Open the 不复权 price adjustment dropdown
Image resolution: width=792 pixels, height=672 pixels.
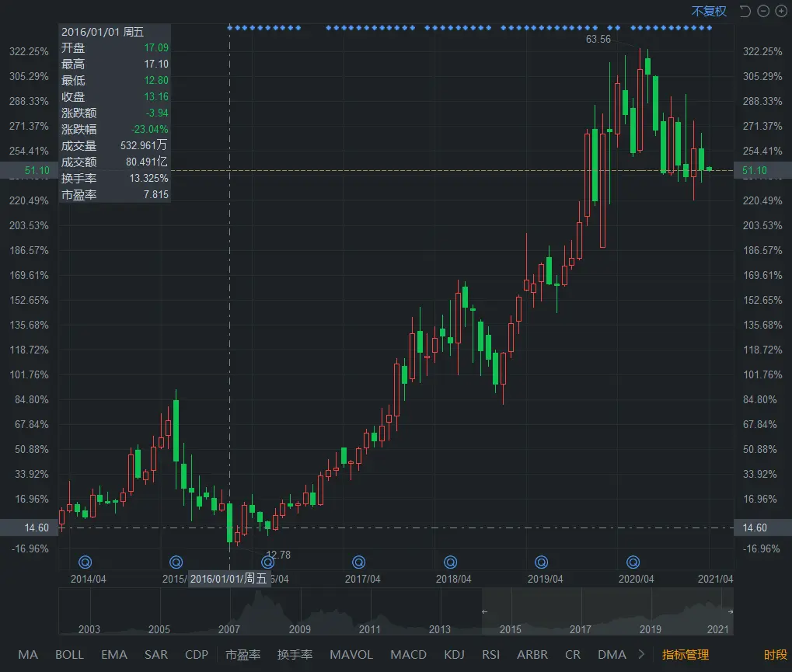709,11
